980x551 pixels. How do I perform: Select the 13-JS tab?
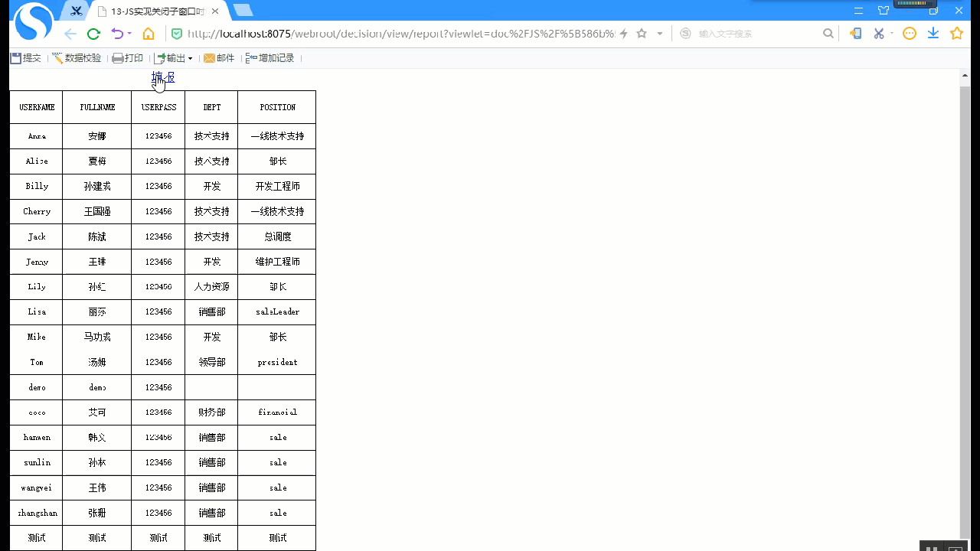click(158, 11)
